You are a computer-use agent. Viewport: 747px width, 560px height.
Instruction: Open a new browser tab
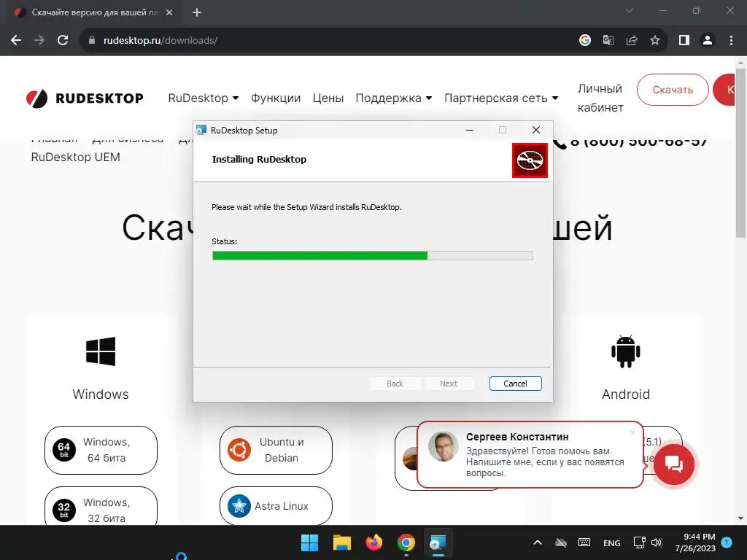point(197,13)
